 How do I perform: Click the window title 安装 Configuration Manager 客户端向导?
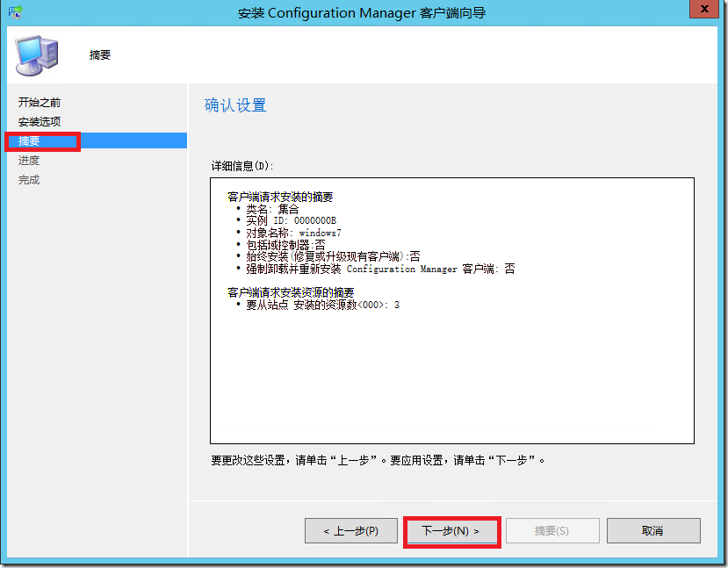[x=362, y=12]
